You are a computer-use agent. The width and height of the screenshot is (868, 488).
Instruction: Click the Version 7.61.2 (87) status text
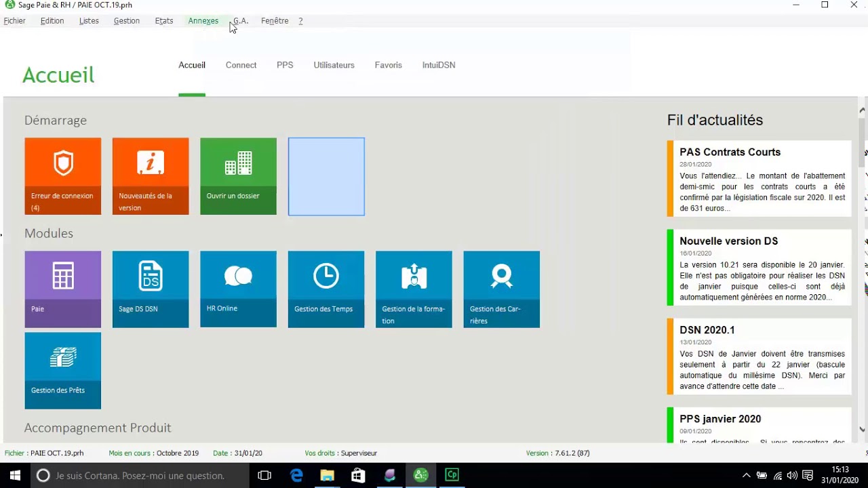[557, 453]
